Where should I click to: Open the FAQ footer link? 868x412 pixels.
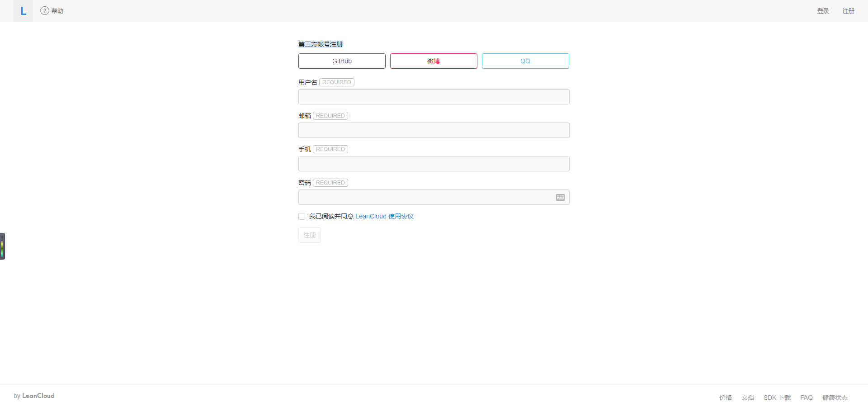pos(807,398)
